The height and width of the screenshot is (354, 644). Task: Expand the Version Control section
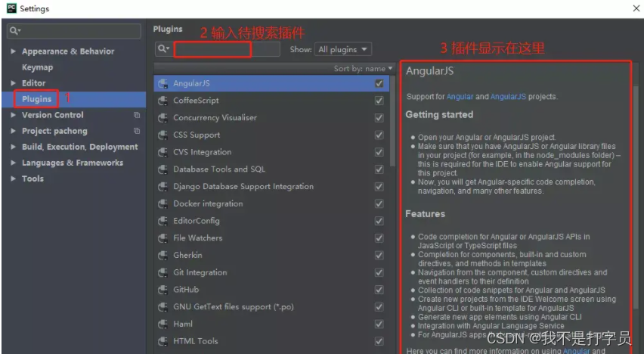click(x=13, y=115)
